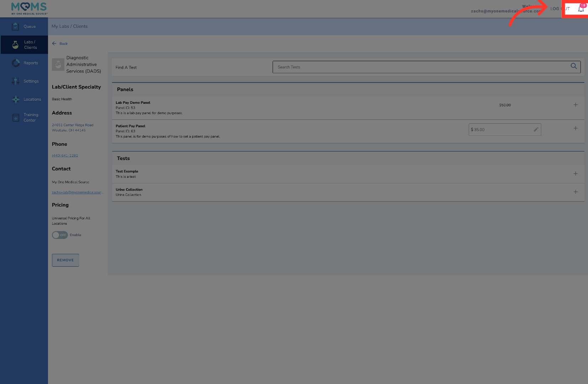The height and width of the screenshot is (384, 588).
Task: Enable Universal Pricing For All Locations
Action: point(60,235)
